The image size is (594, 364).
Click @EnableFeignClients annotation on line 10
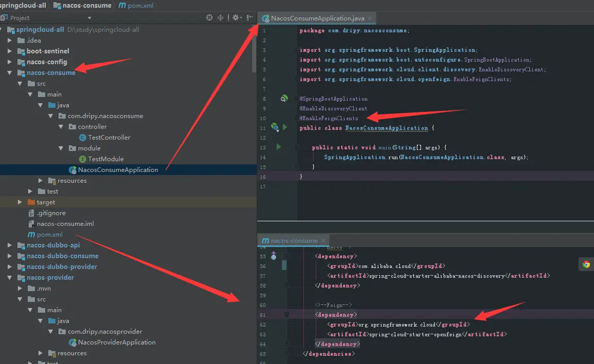click(329, 118)
